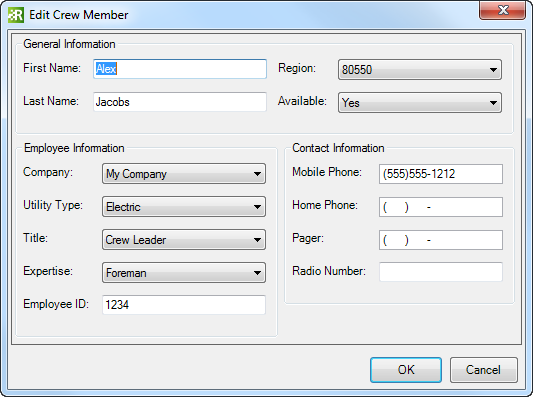Open the Available dropdown showing Yes

[x=419, y=103]
